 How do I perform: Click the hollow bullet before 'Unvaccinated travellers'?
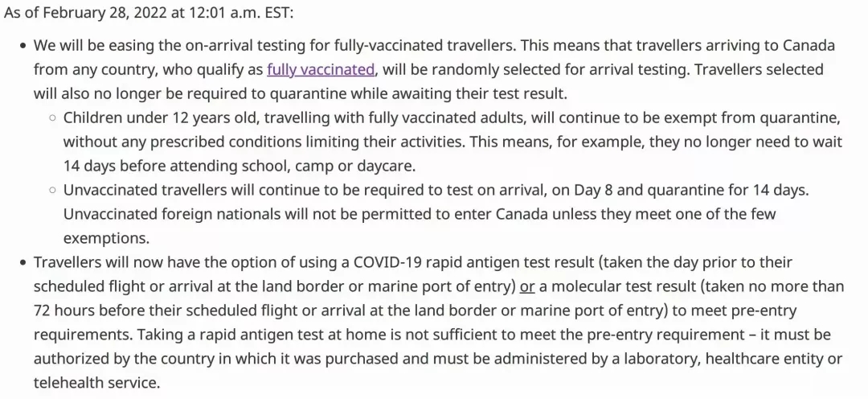(52, 191)
